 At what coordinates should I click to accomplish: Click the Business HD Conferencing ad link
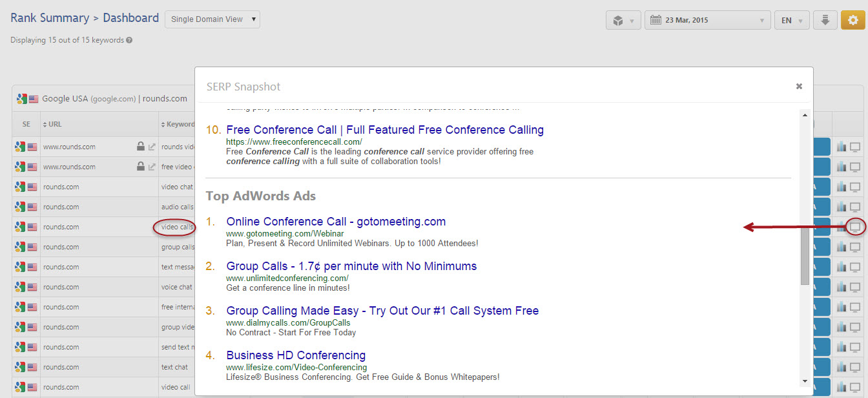296,355
